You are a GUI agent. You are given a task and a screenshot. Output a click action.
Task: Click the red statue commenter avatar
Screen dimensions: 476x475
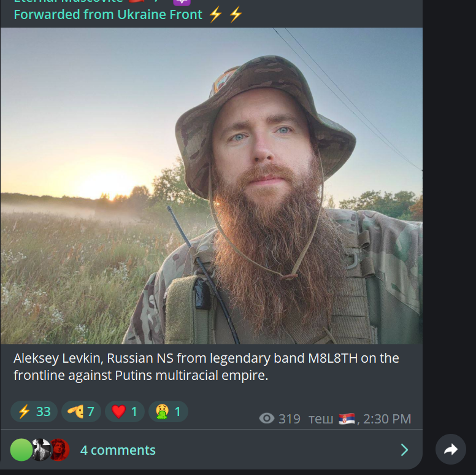click(60, 450)
